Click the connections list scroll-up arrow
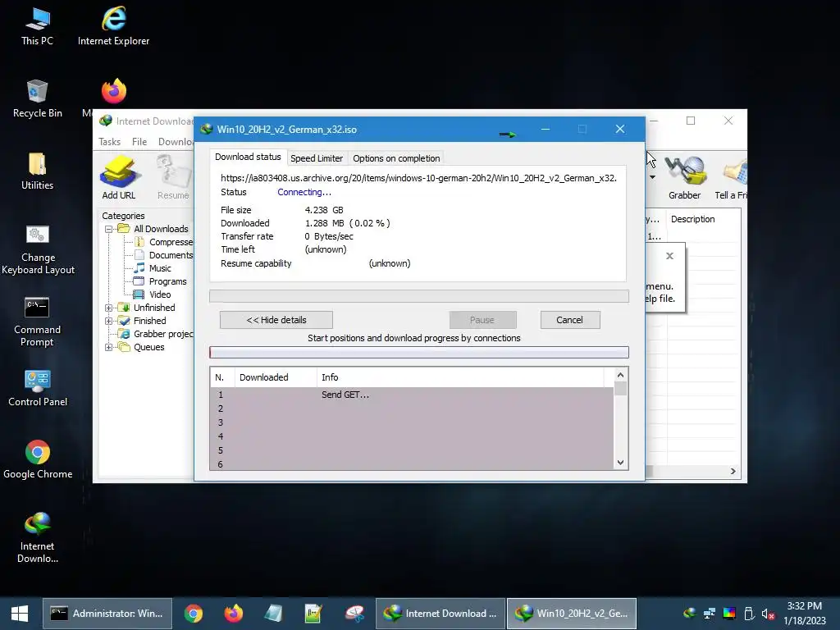 [x=620, y=375]
